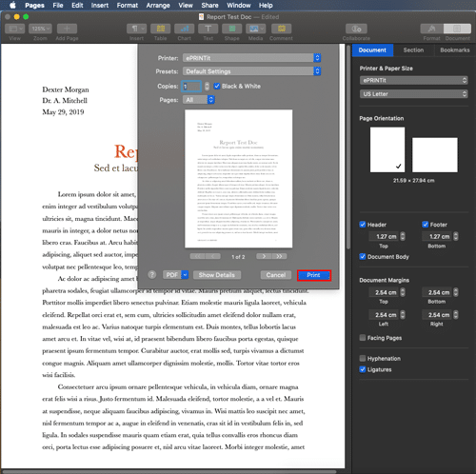The height and width of the screenshot is (474, 476).
Task: Open the Help menu
Action: (x=266, y=5)
